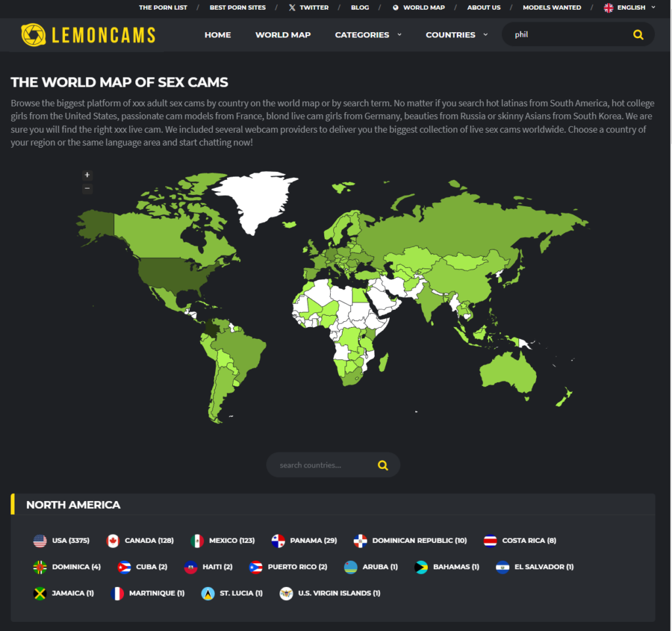Open the English language selector

(629, 8)
